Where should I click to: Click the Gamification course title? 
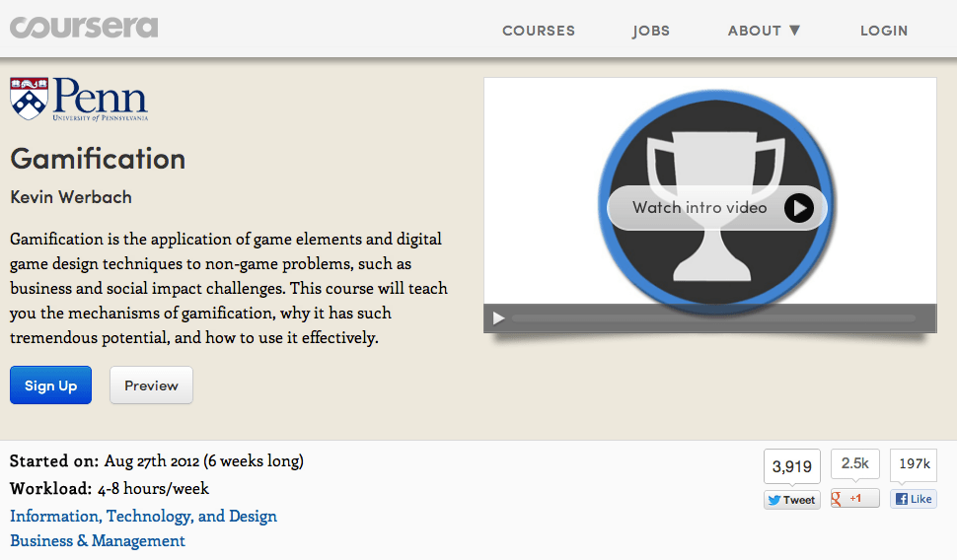coord(98,159)
